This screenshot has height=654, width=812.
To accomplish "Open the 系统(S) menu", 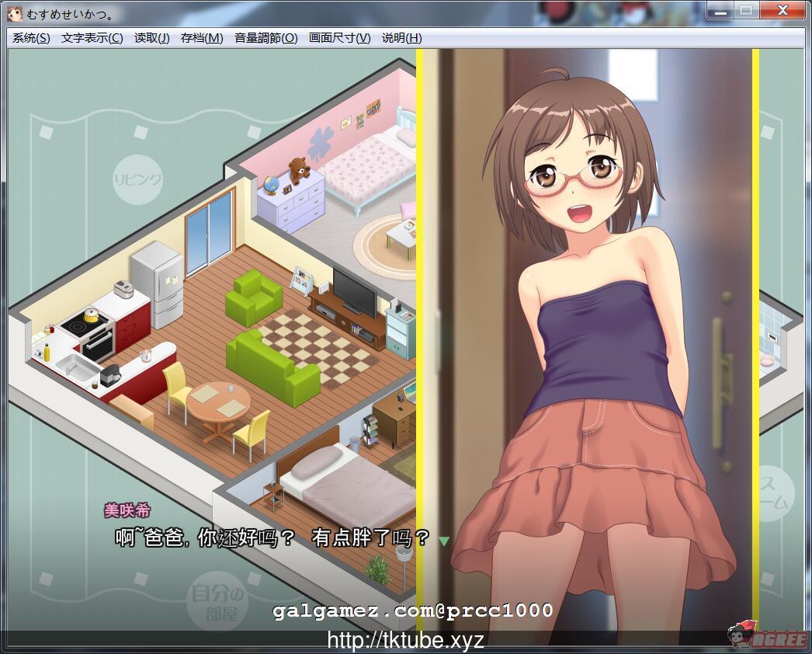I will [x=31, y=38].
